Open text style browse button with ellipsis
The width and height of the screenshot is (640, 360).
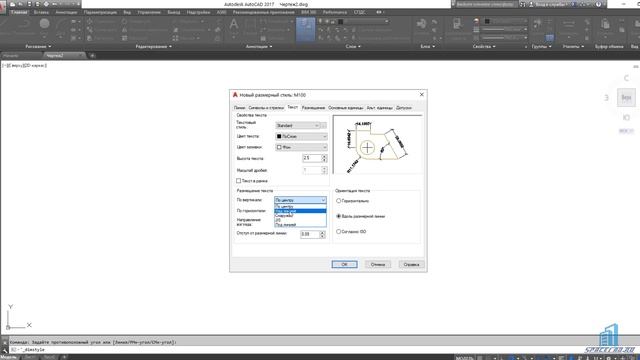point(324,126)
